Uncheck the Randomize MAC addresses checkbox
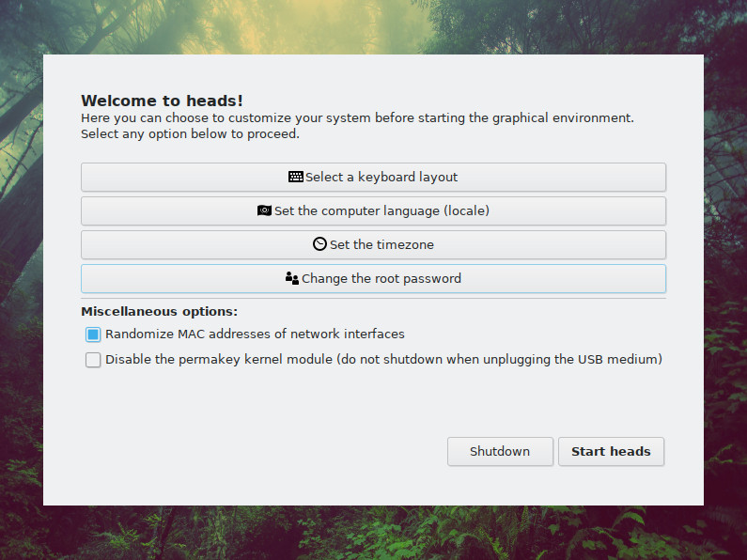 pyautogui.click(x=93, y=334)
